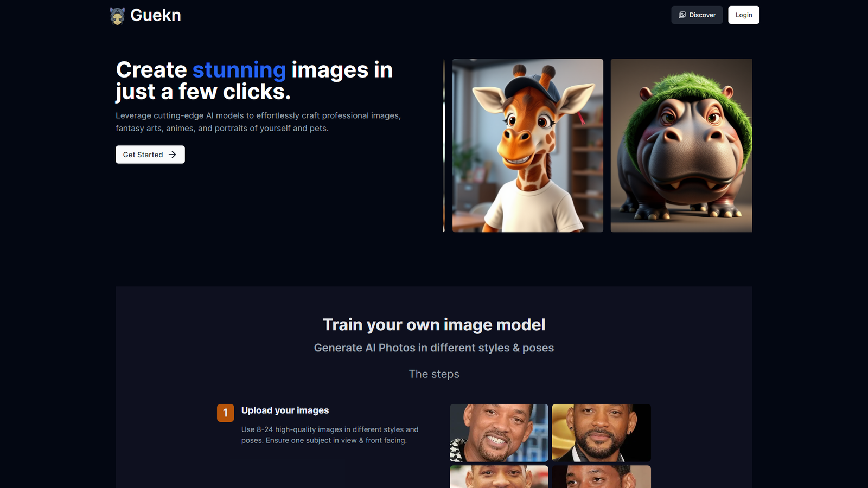Click the highlighted word 'stunning'
Image resolution: width=868 pixels, height=488 pixels.
pyautogui.click(x=239, y=70)
